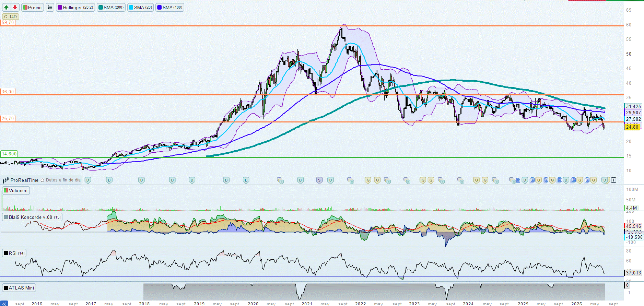Click the D dividend marker just before 2020

point(246,180)
